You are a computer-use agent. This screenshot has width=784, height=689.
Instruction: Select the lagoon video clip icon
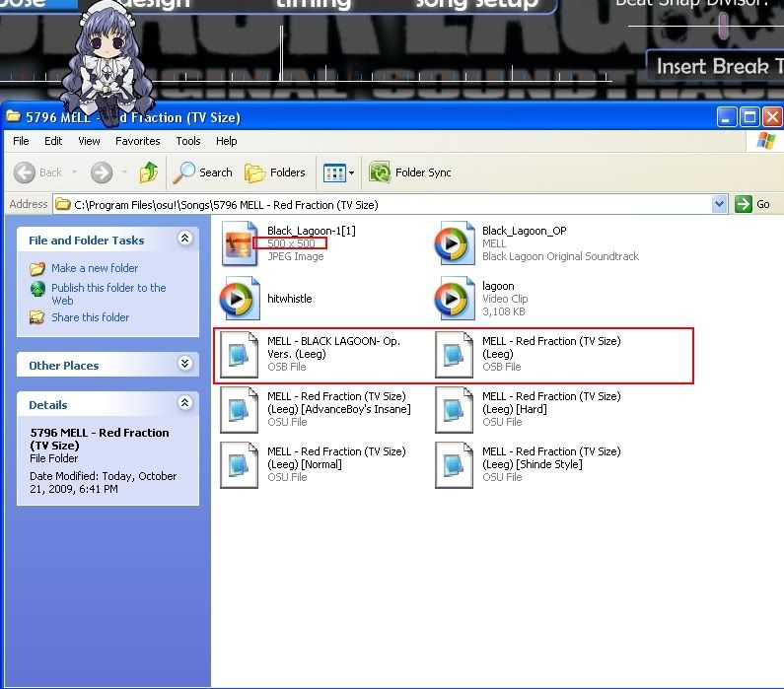tap(455, 299)
